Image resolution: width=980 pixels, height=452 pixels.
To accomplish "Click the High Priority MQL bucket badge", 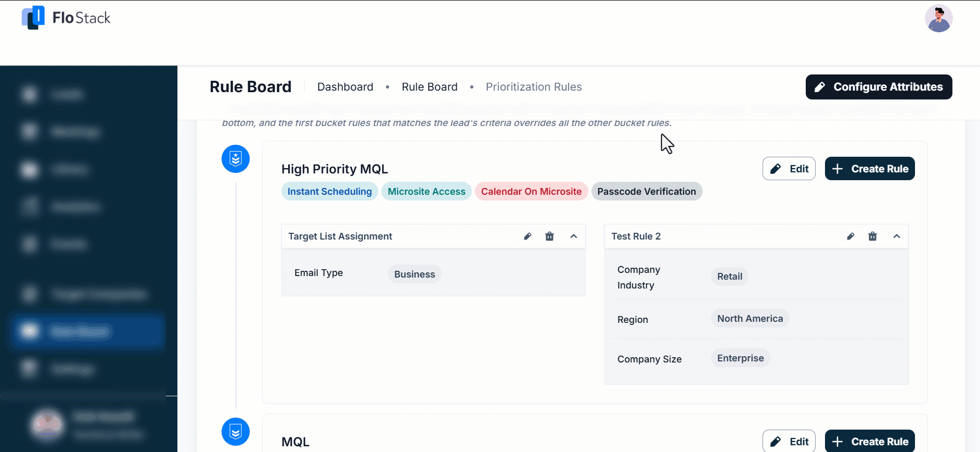I will tap(236, 159).
